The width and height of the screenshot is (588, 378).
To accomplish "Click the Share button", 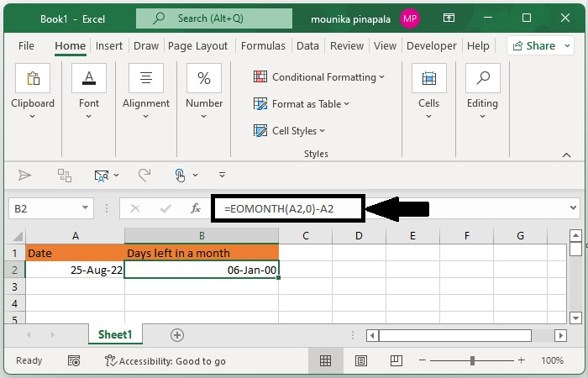I will pyautogui.click(x=535, y=45).
